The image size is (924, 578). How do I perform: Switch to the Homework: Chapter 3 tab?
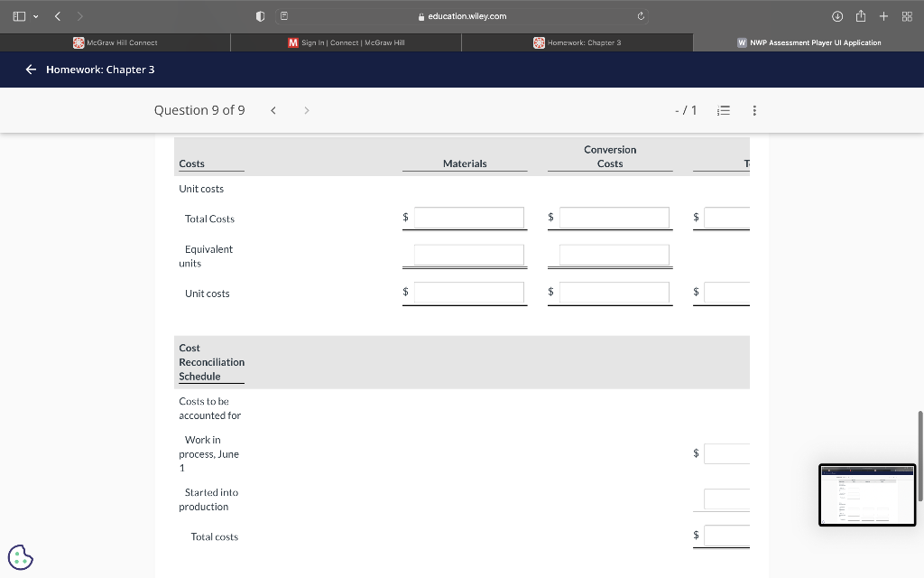577,42
